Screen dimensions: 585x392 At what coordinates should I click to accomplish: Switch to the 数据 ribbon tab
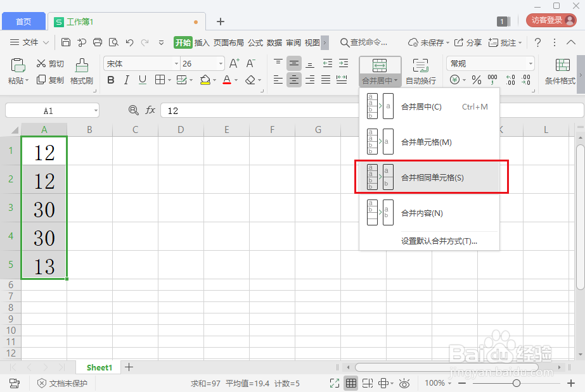274,42
